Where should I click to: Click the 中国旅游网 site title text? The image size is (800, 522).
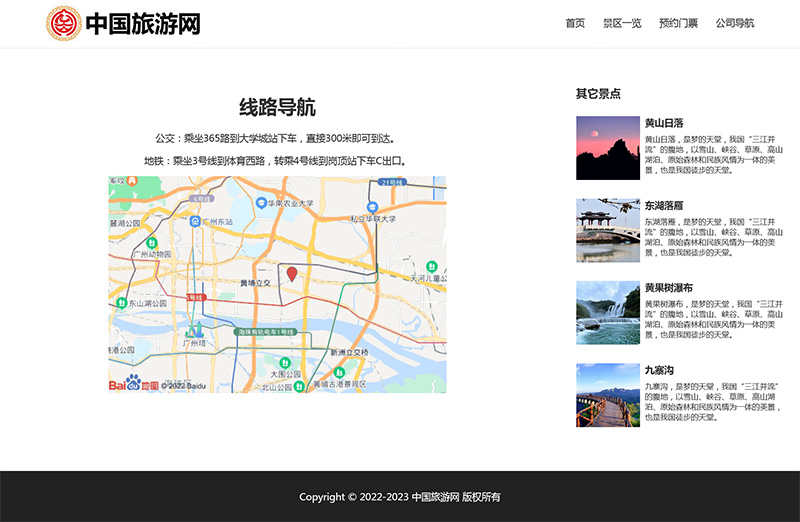pyautogui.click(x=143, y=24)
